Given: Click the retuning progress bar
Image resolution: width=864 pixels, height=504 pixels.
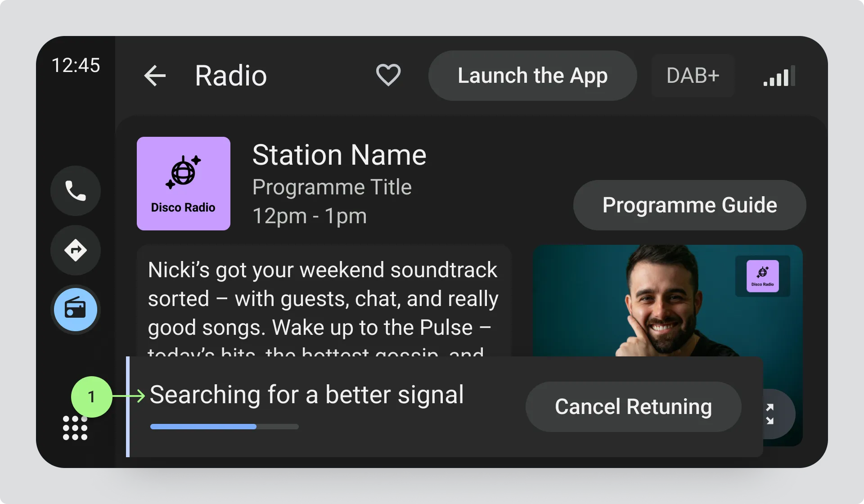Looking at the screenshot, I should click(x=224, y=427).
